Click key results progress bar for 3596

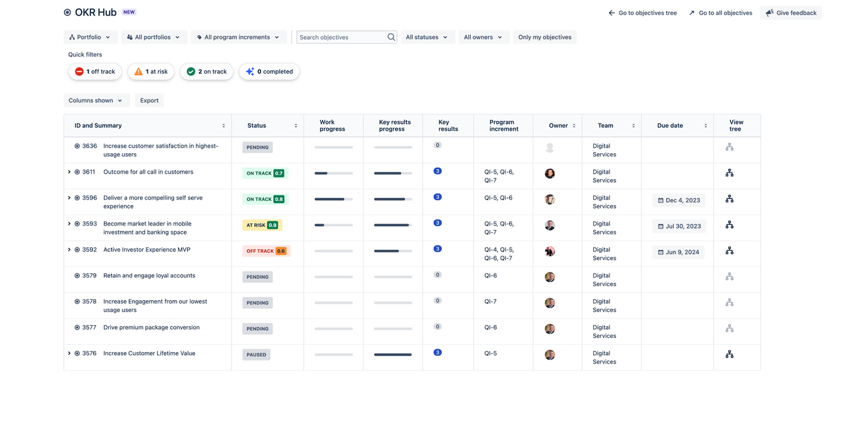coord(392,199)
